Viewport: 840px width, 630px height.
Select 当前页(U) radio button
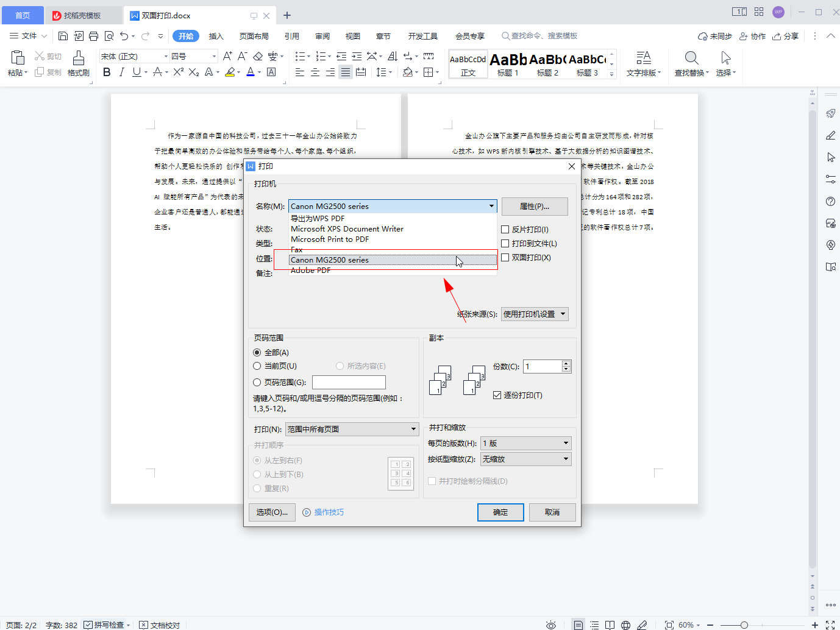point(257,366)
